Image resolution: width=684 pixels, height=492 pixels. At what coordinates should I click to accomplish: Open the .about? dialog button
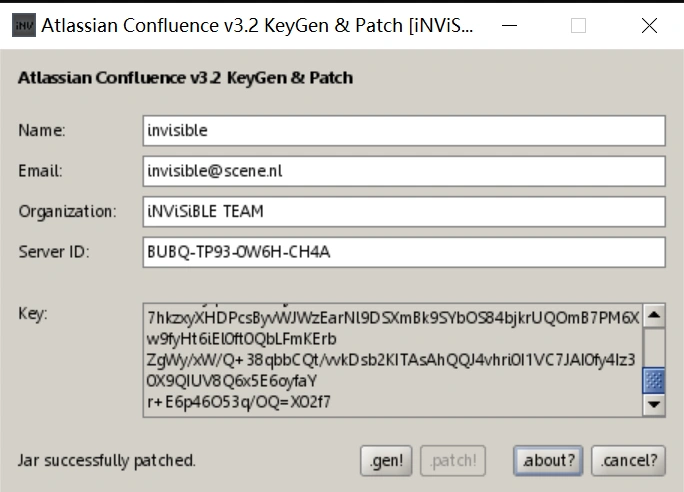(548, 460)
